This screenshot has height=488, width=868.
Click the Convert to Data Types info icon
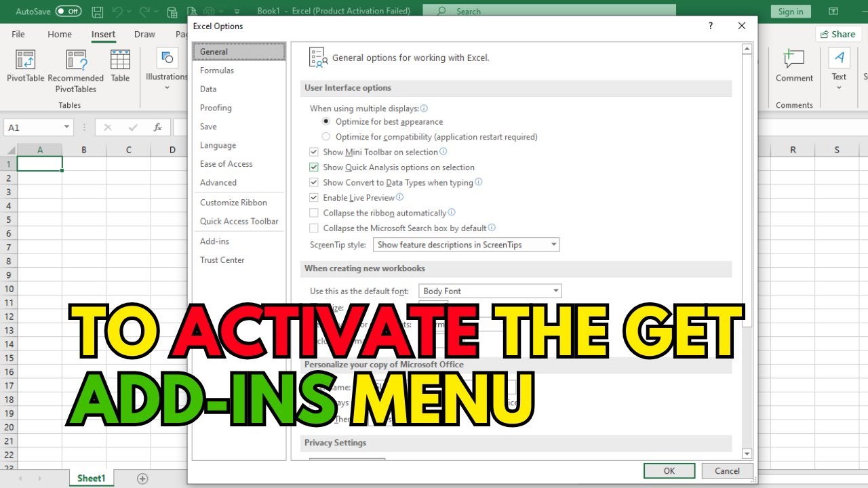pyautogui.click(x=479, y=182)
